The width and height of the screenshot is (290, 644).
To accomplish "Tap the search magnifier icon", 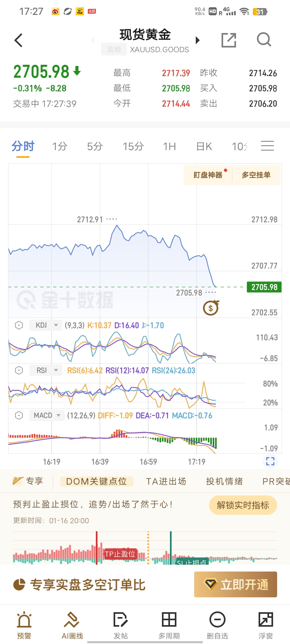I will 264,40.
